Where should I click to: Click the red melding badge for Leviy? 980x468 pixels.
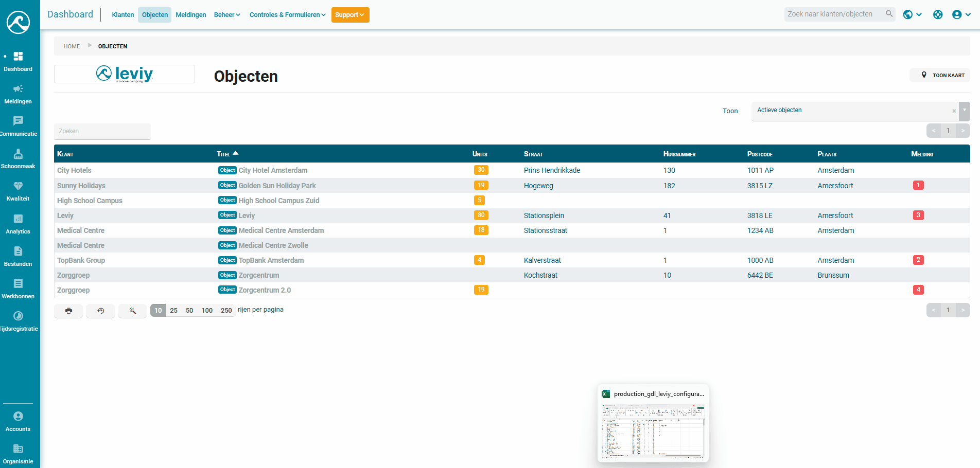tap(918, 215)
